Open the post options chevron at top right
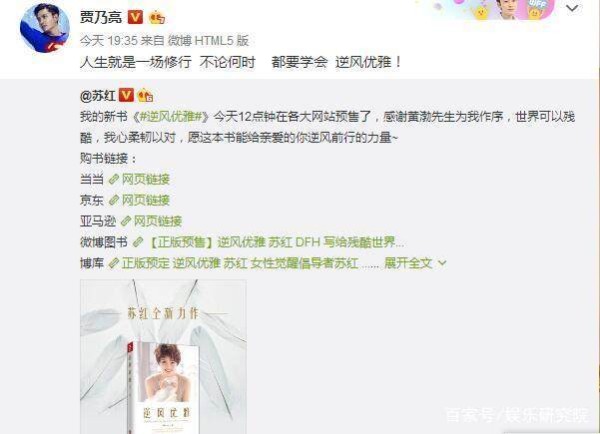The image size is (600, 434). click(x=572, y=8)
